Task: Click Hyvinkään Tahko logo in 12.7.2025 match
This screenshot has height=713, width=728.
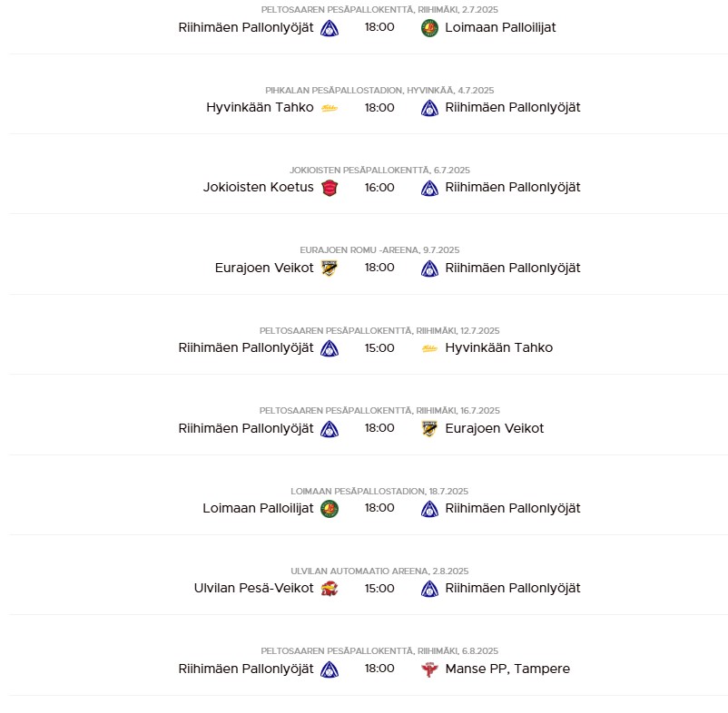Action: click(429, 348)
